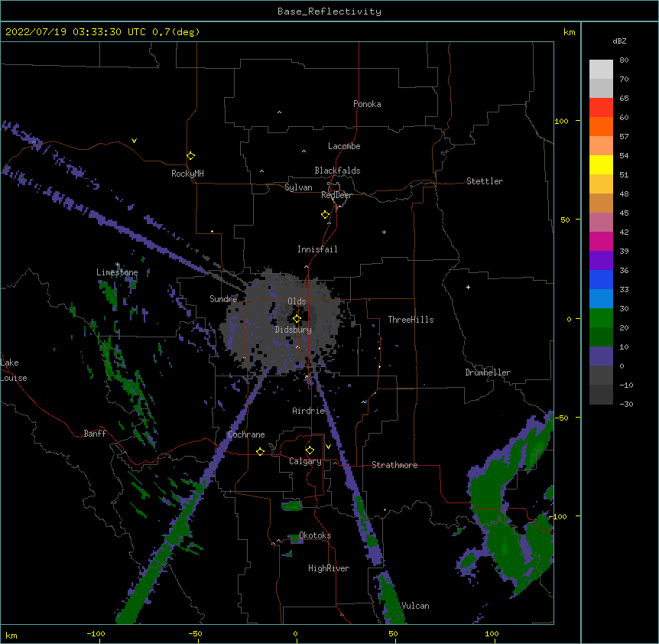
Task: Click the Airdrie city label
Action: (309, 411)
